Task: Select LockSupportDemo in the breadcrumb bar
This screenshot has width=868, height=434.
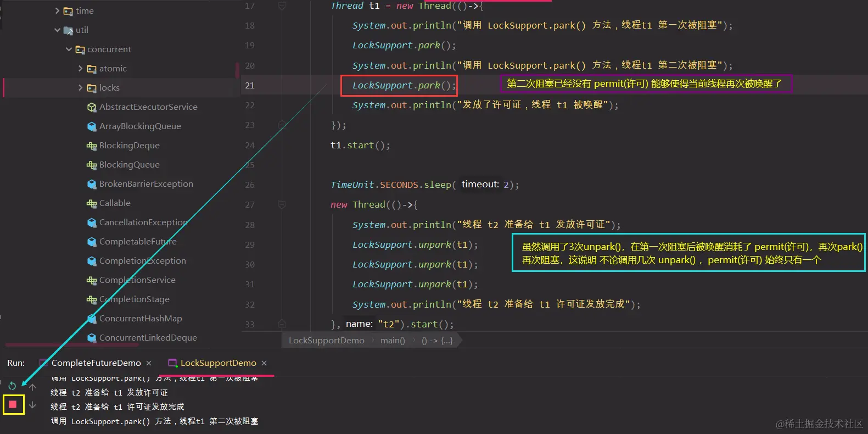Action: coord(327,341)
